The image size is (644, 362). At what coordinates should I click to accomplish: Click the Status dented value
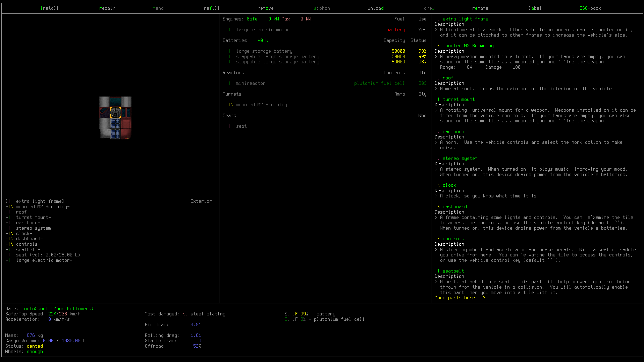coord(35,346)
